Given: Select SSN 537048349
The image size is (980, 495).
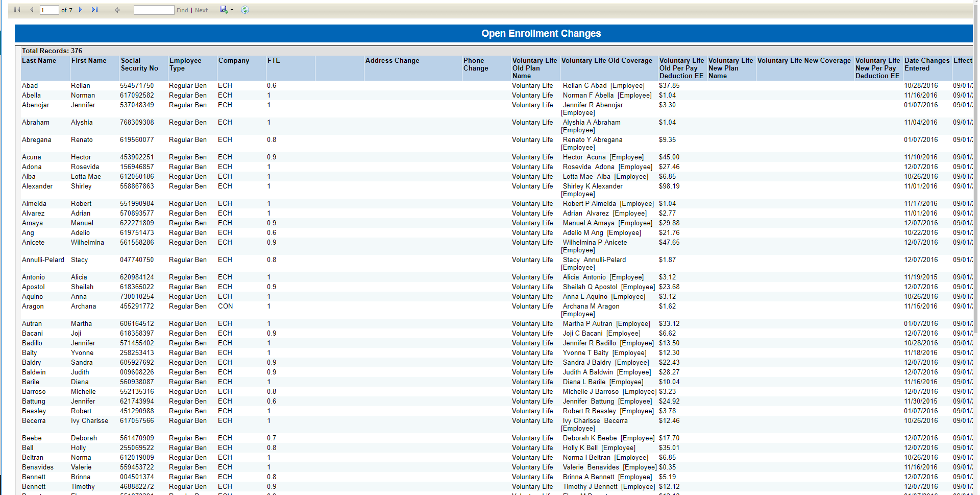Looking at the screenshot, I should click(x=137, y=105).
